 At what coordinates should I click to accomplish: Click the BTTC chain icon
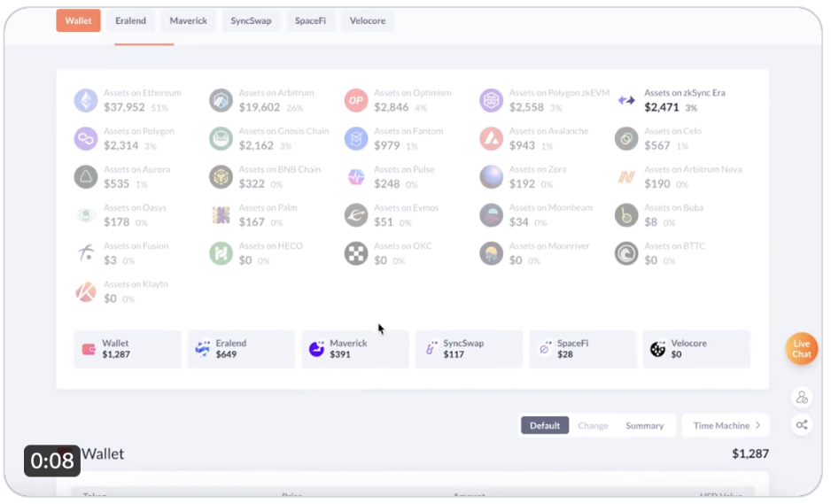coord(626,253)
